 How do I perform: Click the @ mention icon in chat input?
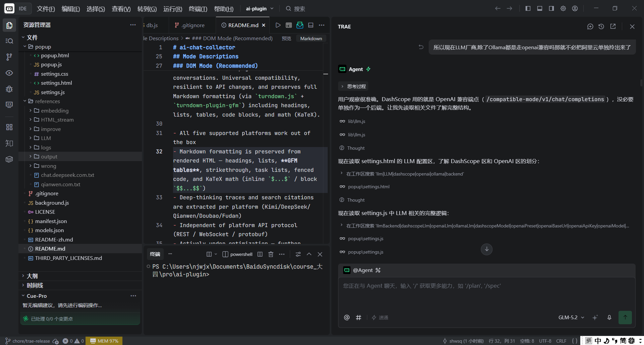pos(347,317)
